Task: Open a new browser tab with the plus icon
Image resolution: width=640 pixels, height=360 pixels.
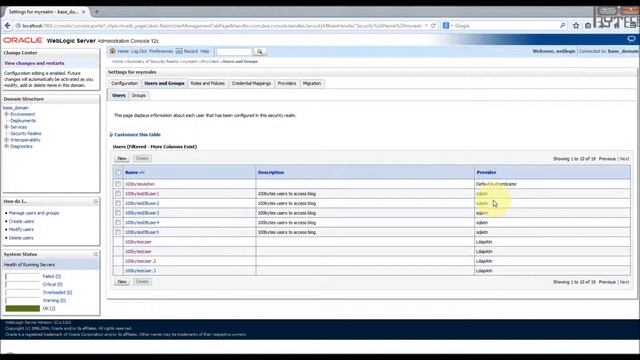Action: [97, 12]
